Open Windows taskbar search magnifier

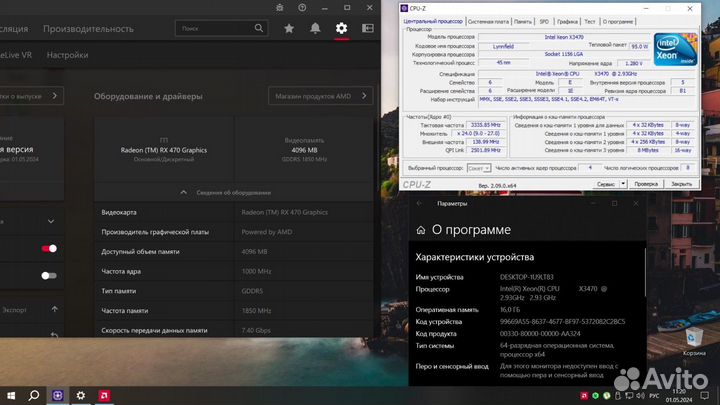(33, 395)
